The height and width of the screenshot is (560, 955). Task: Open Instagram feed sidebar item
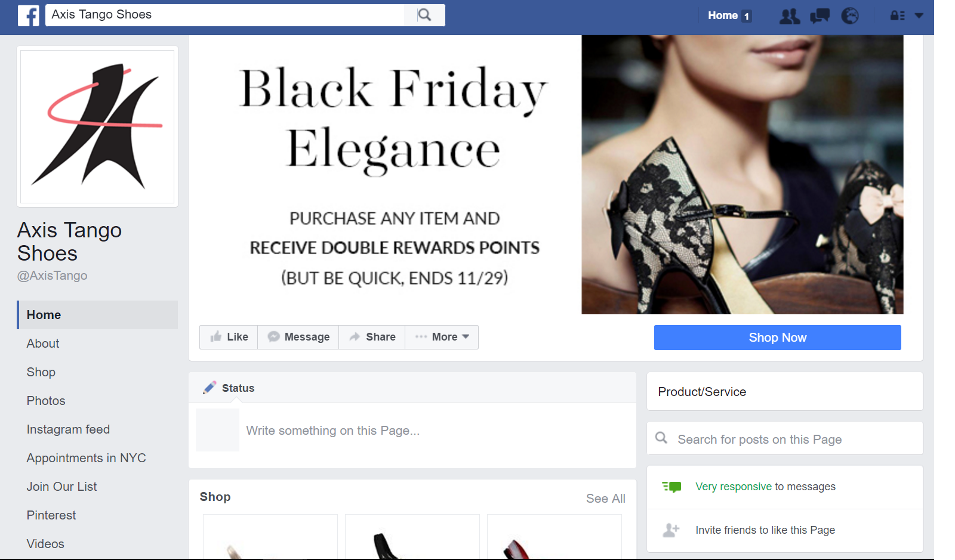pos(68,429)
